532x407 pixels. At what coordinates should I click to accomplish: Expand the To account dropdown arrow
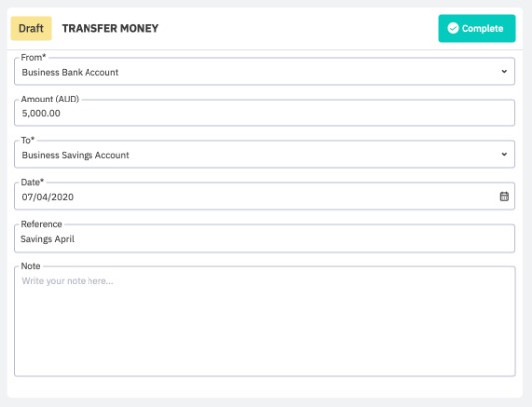coord(504,154)
